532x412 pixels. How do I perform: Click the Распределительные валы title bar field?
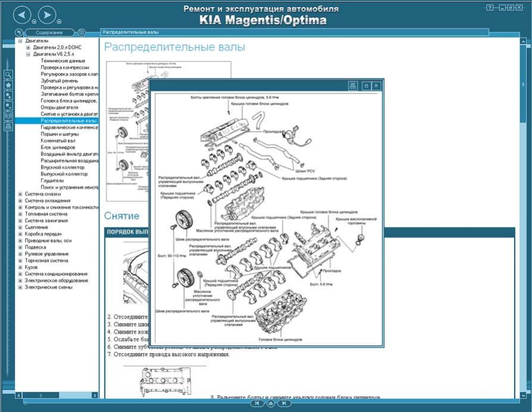294,32
